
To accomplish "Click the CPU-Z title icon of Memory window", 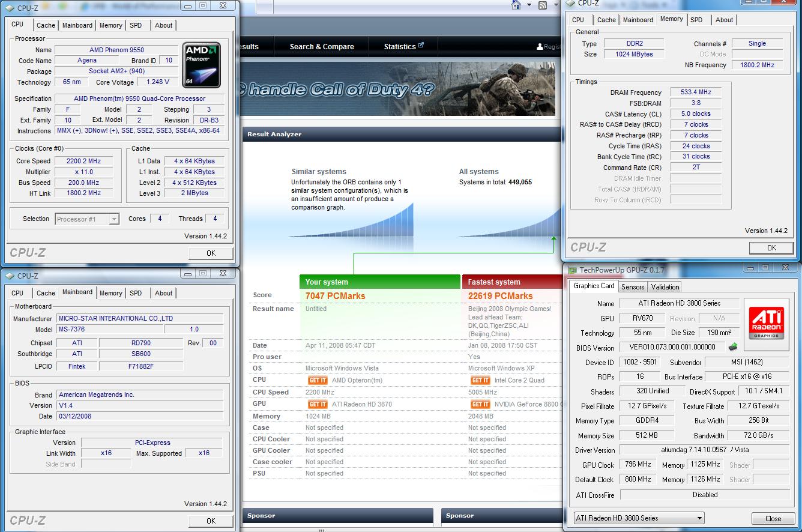I will pos(571,3).
